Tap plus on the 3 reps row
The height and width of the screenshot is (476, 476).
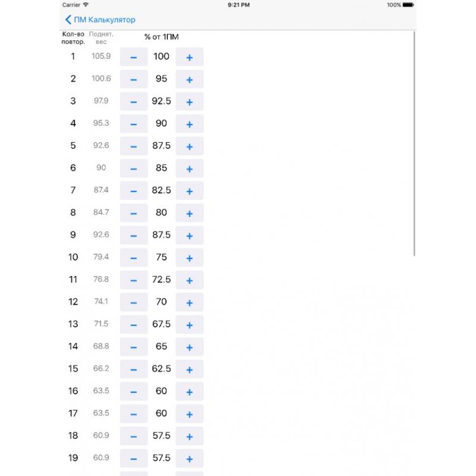coord(189,101)
